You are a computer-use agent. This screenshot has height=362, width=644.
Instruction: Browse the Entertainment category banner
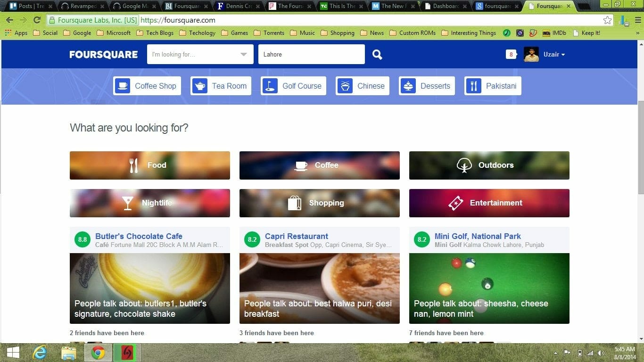pyautogui.click(x=489, y=203)
